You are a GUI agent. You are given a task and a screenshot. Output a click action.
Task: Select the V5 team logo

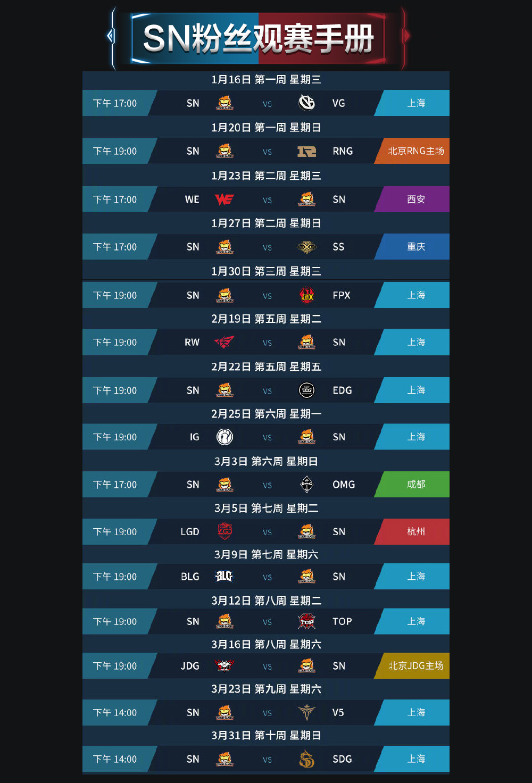coord(306,712)
